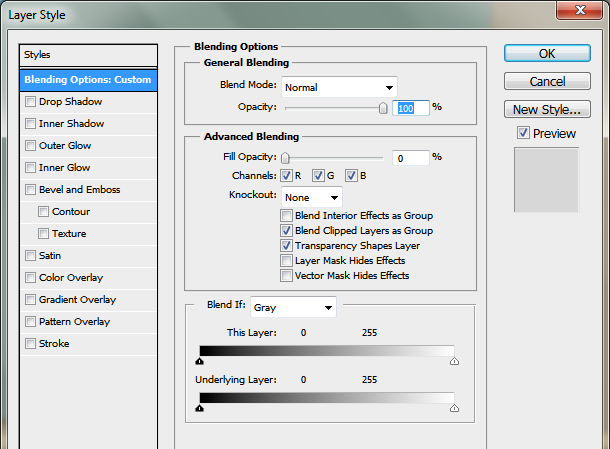The image size is (610, 449).
Task: Uncheck the G channel checkbox
Action: [x=318, y=176]
